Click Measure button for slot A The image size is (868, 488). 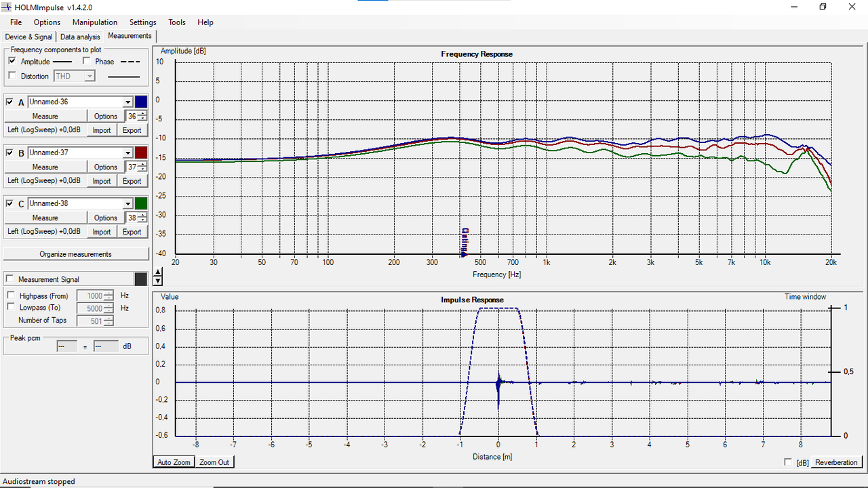click(45, 116)
